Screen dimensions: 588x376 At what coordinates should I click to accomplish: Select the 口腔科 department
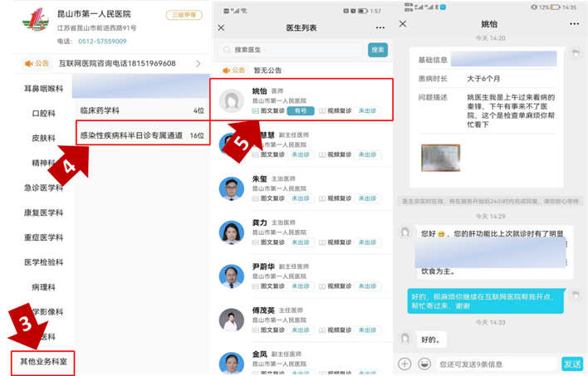tap(43, 113)
